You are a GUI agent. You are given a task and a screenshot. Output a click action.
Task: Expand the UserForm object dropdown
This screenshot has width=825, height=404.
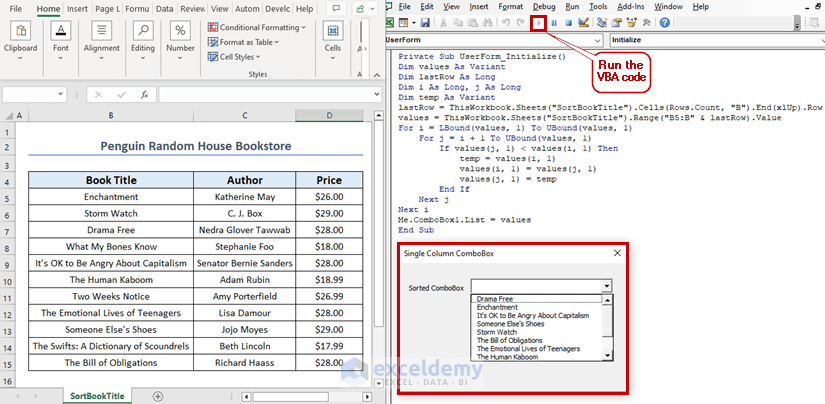pos(598,40)
